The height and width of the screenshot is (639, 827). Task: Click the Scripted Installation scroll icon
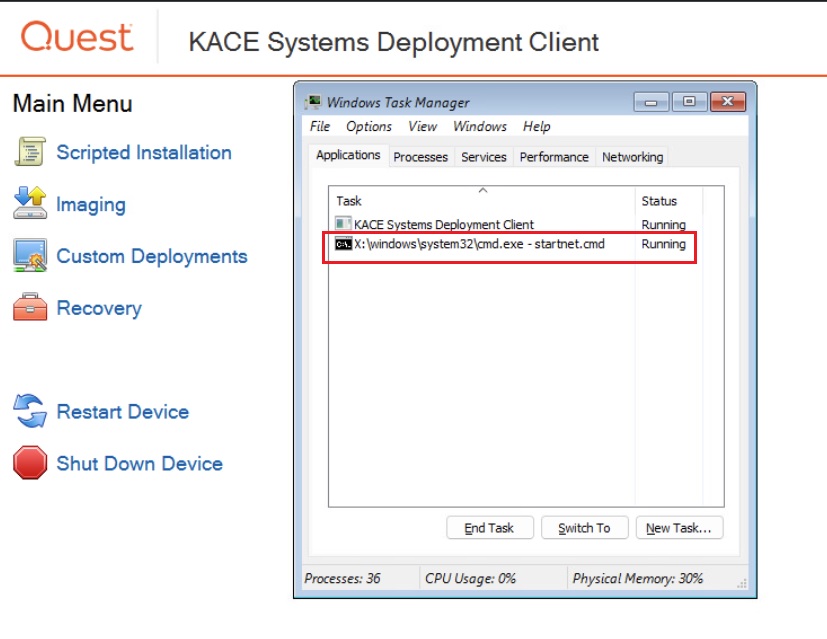click(30, 152)
